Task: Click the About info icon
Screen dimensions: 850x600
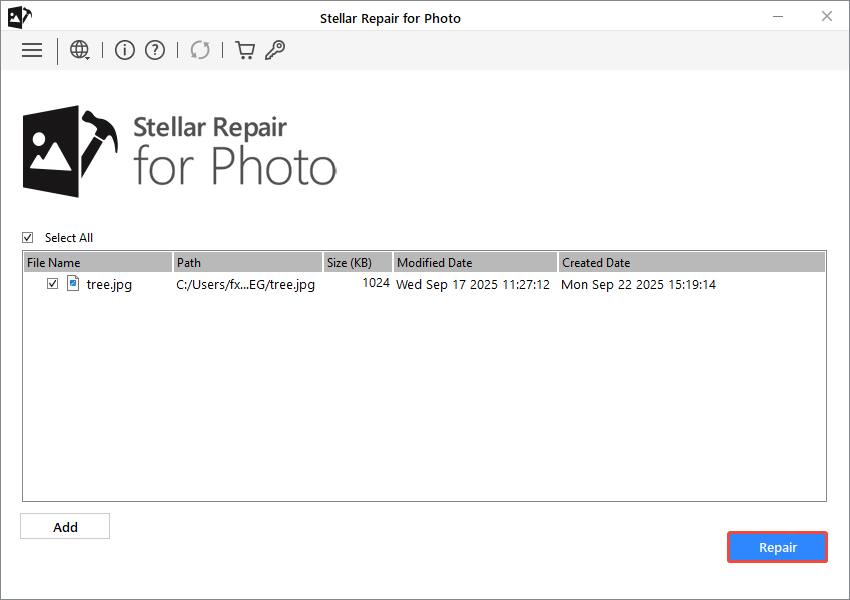Action: (x=124, y=50)
